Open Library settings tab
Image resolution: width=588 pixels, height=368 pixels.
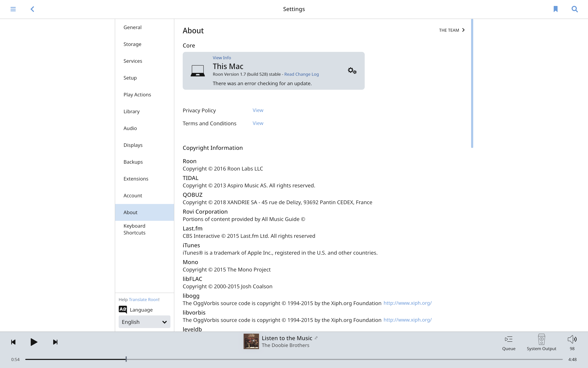(x=145, y=111)
